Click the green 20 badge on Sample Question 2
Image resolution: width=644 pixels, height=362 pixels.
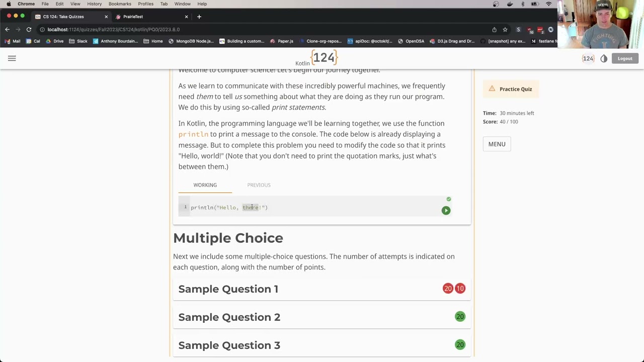click(x=460, y=317)
